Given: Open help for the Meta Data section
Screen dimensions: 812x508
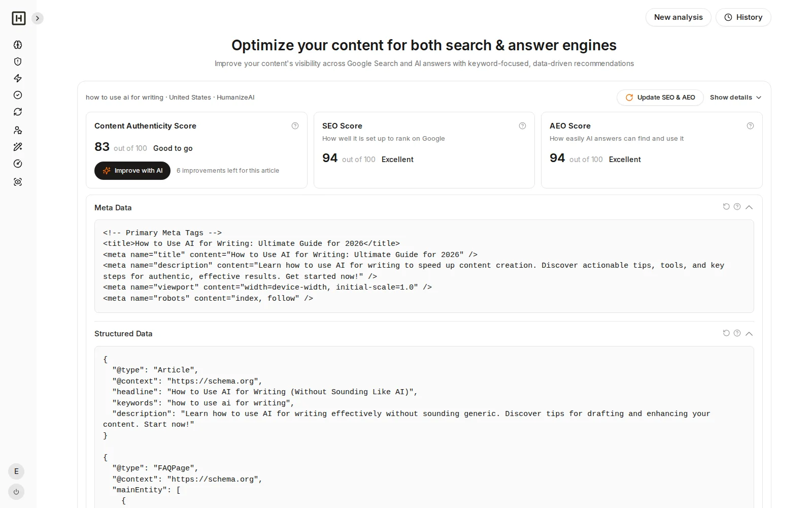Looking at the screenshot, I should tap(737, 207).
